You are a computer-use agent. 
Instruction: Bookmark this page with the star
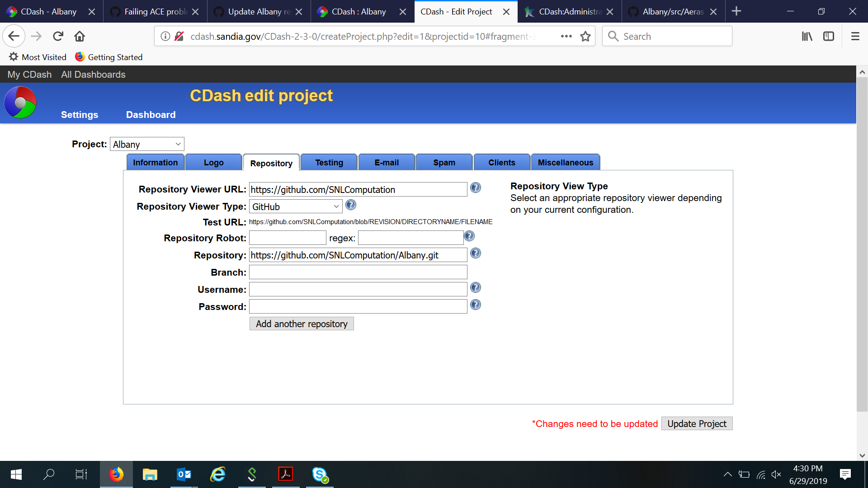585,36
